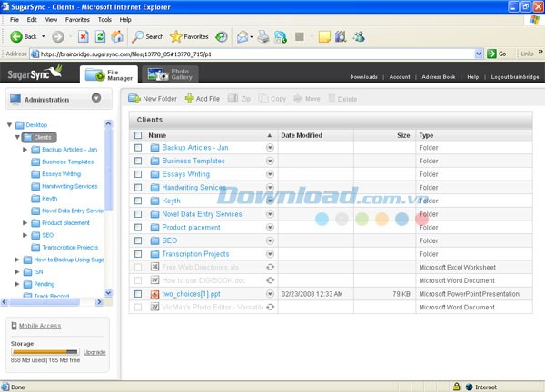545x392 pixels.
Task: Click the Search magnifier toolbar icon
Action: 138,37
